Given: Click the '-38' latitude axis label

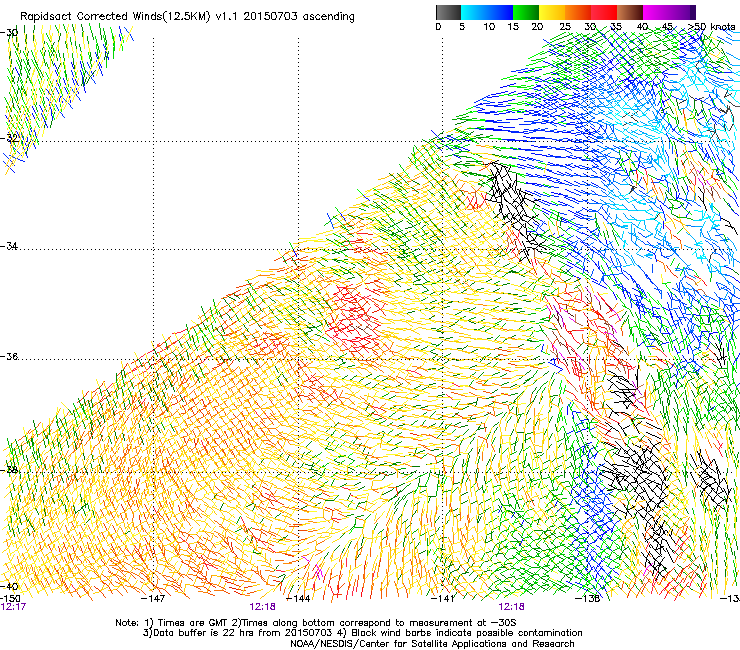Looking at the screenshot, I should pyautogui.click(x=9, y=470).
